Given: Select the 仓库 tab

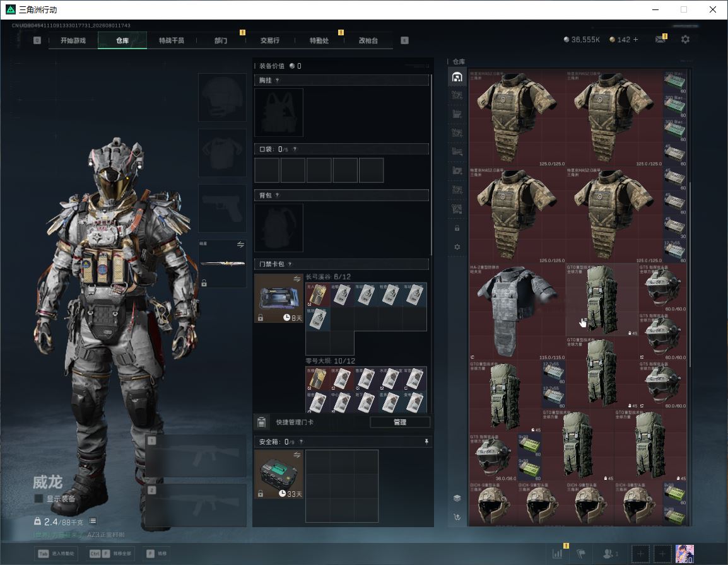Looking at the screenshot, I should tap(122, 40).
